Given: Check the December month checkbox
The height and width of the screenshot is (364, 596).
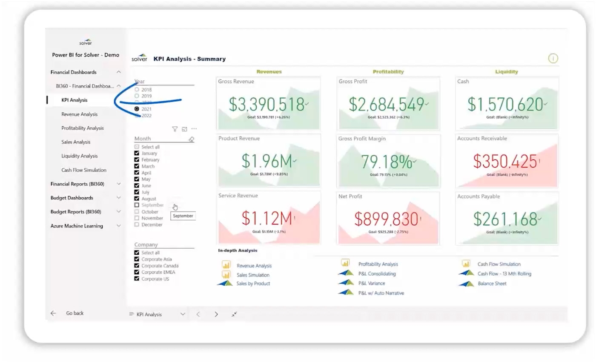Looking at the screenshot, I should pos(137,225).
